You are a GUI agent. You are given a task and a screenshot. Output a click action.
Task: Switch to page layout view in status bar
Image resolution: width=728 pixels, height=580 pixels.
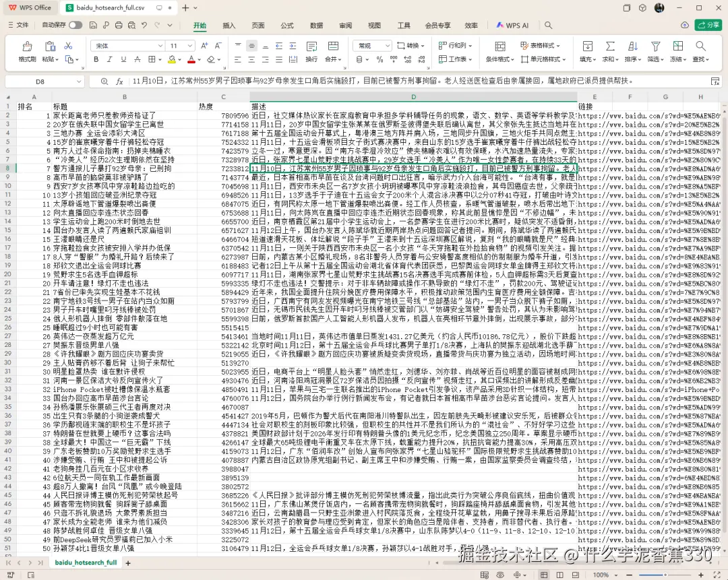coord(560,575)
